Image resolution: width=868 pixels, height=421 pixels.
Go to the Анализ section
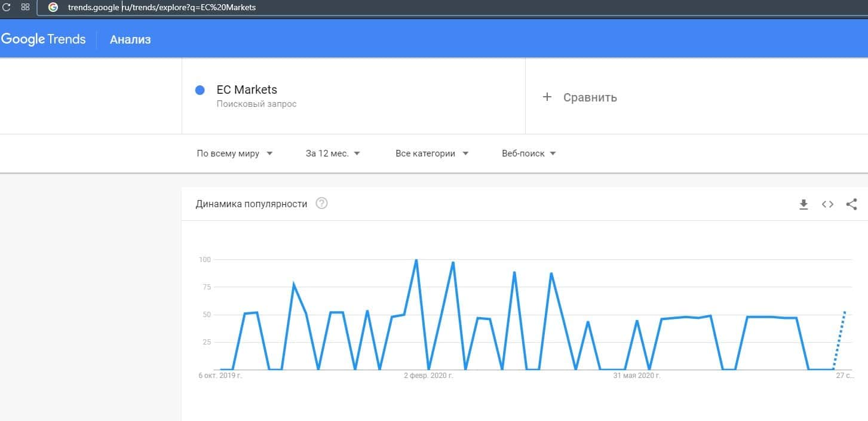point(130,40)
